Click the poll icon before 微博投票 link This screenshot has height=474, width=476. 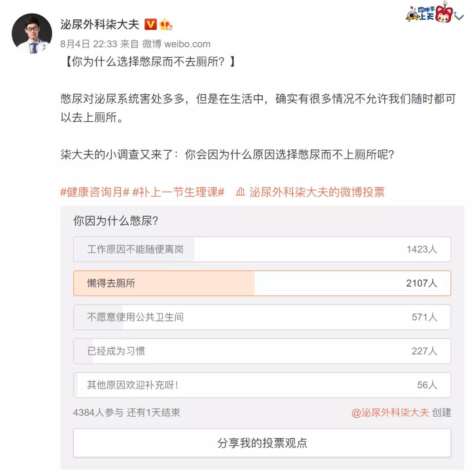click(239, 192)
